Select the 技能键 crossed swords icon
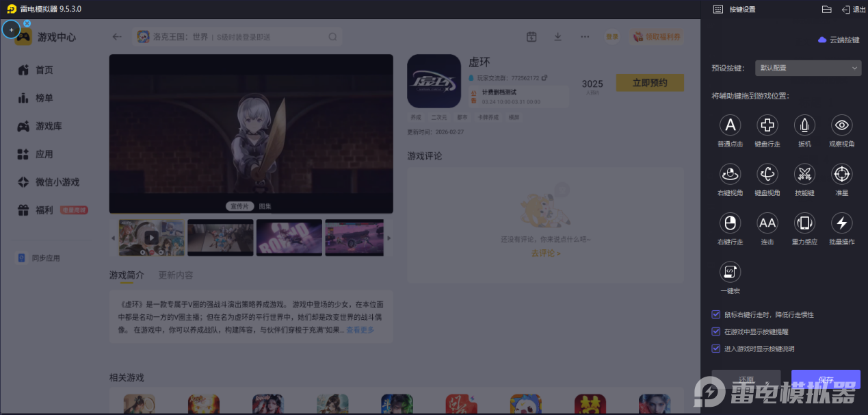 tap(804, 174)
